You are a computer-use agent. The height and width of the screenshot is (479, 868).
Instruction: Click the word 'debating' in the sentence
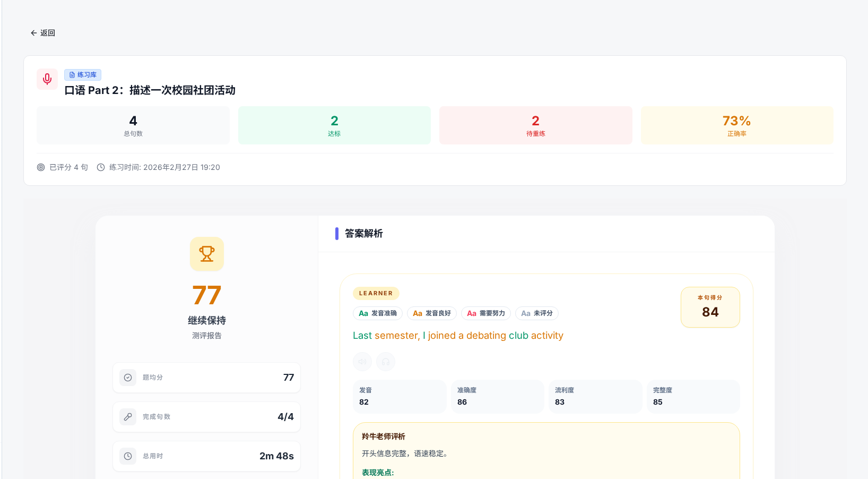click(x=487, y=336)
